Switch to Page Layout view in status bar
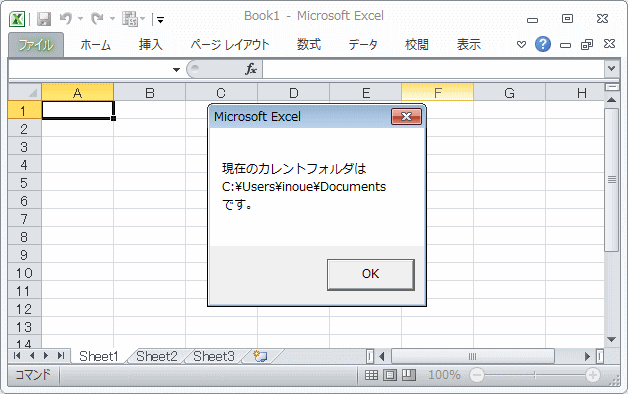 click(390, 375)
